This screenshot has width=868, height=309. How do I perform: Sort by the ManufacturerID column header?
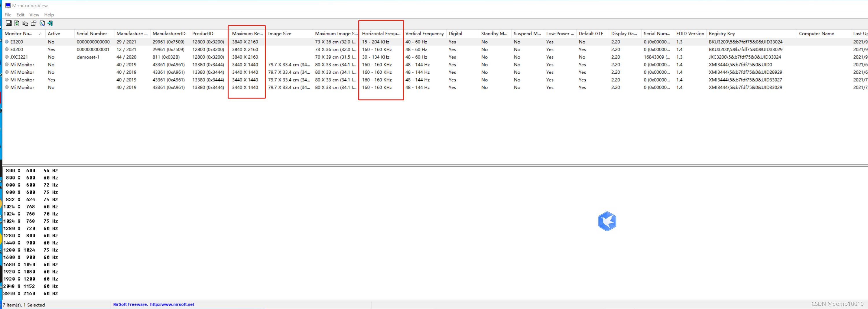click(170, 33)
